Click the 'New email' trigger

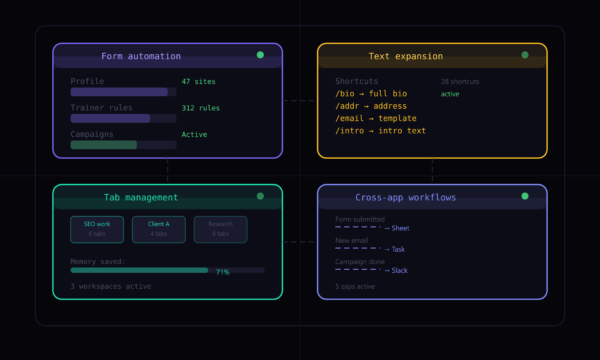352,240
